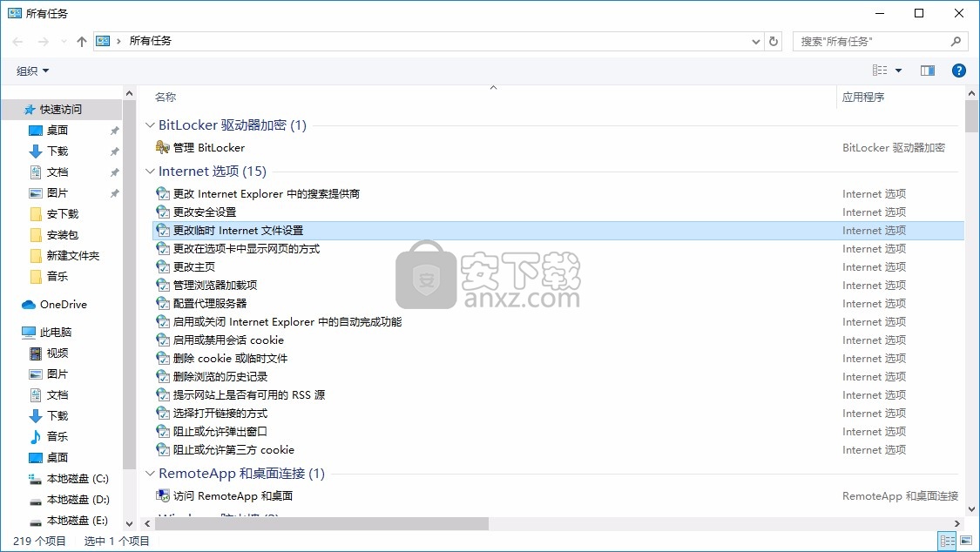Switch to details view in status bar
Viewport: 980px width, 552px height.
coord(948,541)
